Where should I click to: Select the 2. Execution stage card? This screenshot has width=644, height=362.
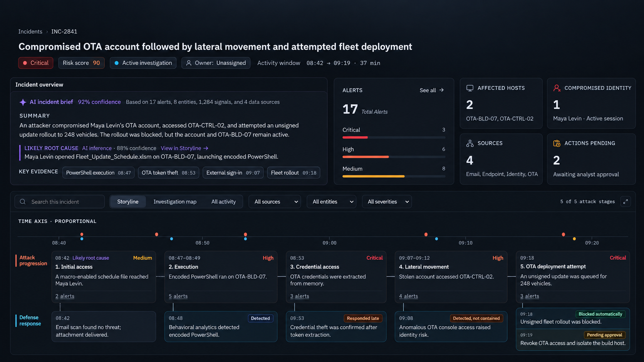(x=221, y=277)
